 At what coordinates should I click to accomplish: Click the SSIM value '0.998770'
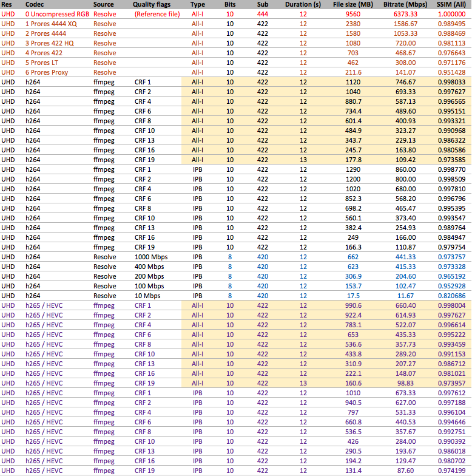point(451,170)
